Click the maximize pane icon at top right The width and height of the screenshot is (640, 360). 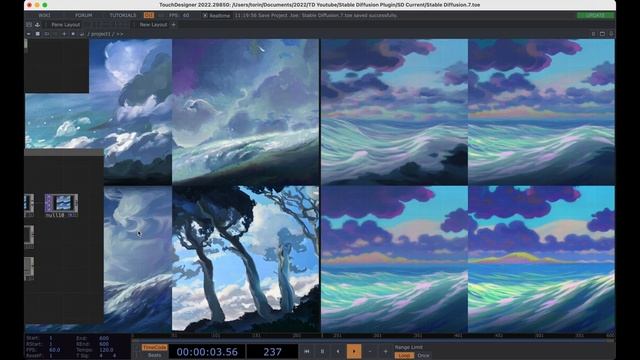click(x=602, y=34)
